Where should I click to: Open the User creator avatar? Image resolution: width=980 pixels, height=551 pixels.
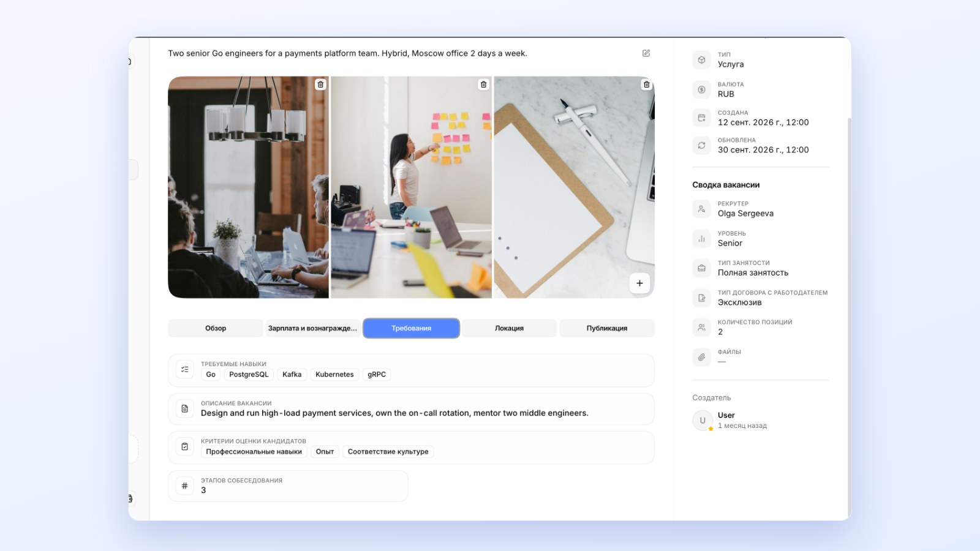703,421
